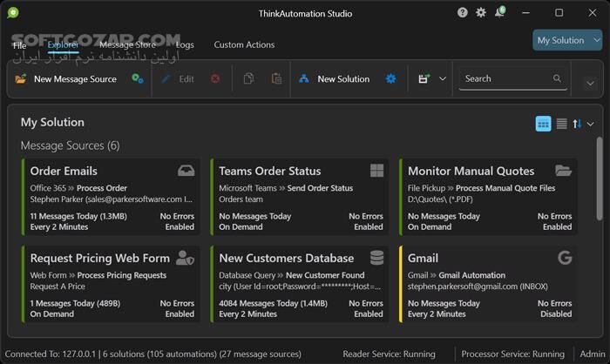The height and width of the screenshot is (364, 610).
Task: Click the vertical scrollbar of the explorer
Action: [600, 179]
